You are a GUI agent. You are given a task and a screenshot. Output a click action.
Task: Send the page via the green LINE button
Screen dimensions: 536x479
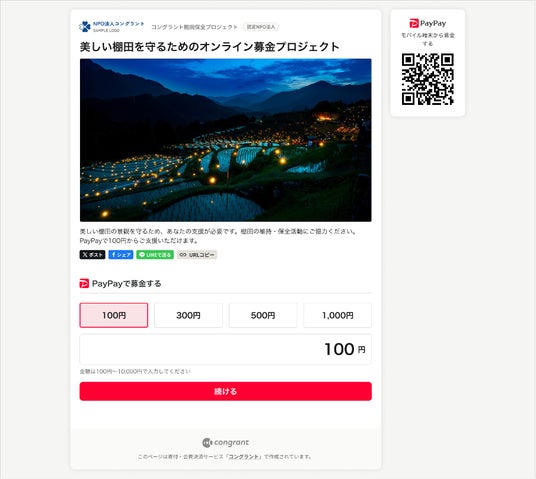click(x=155, y=255)
